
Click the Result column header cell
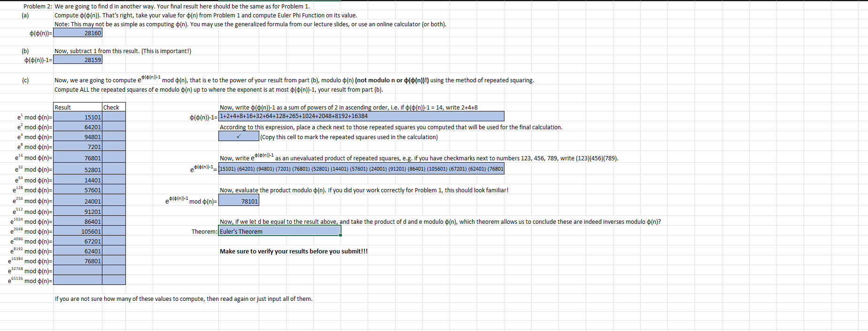(x=77, y=107)
